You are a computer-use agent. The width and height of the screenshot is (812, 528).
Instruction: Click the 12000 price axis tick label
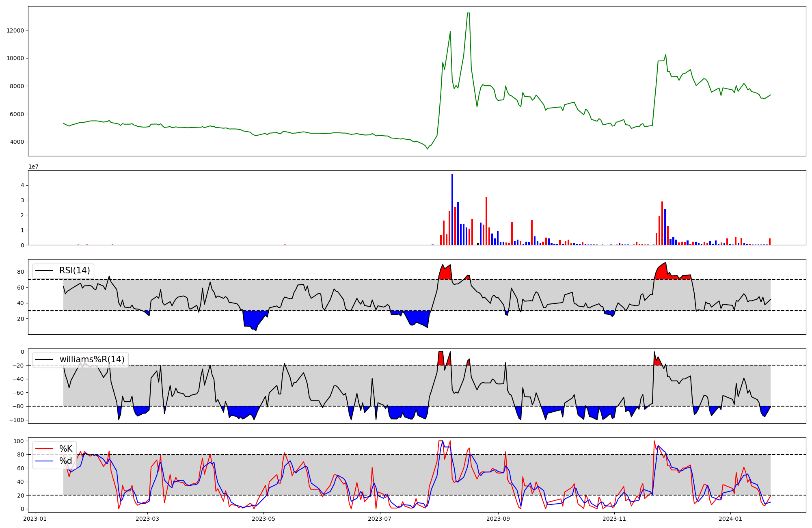coord(15,30)
